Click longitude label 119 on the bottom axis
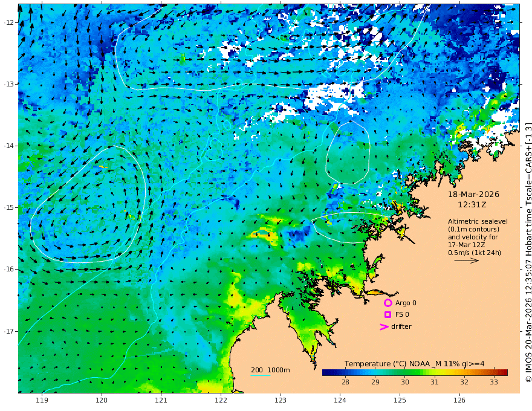 pos(42,401)
